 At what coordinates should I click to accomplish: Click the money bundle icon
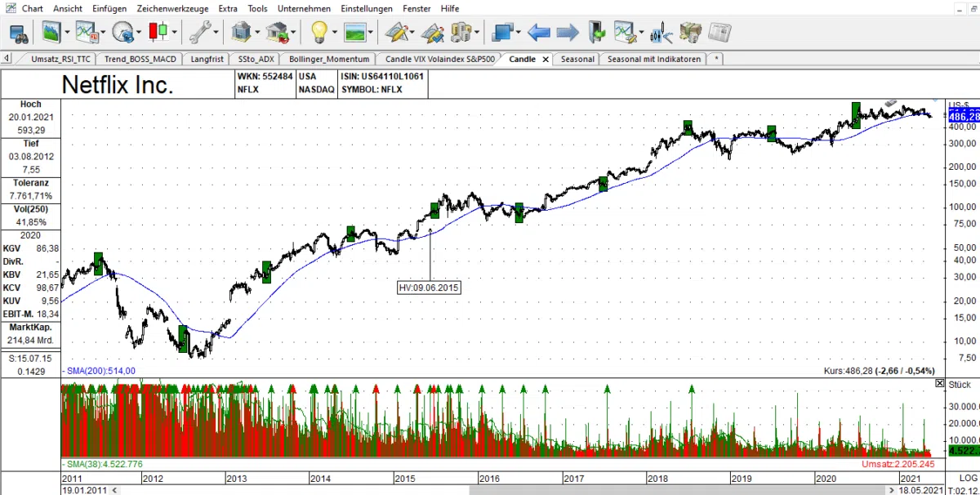(x=692, y=33)
